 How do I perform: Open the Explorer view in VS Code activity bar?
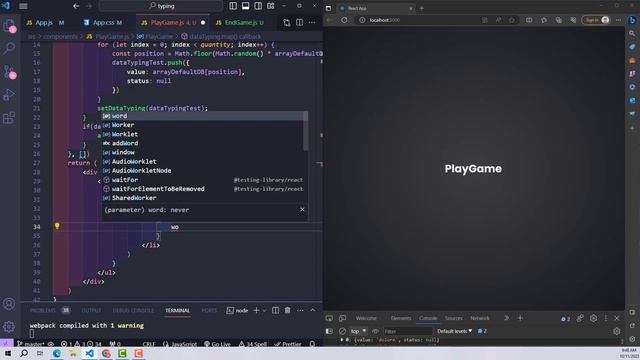[x=9, y=26]
